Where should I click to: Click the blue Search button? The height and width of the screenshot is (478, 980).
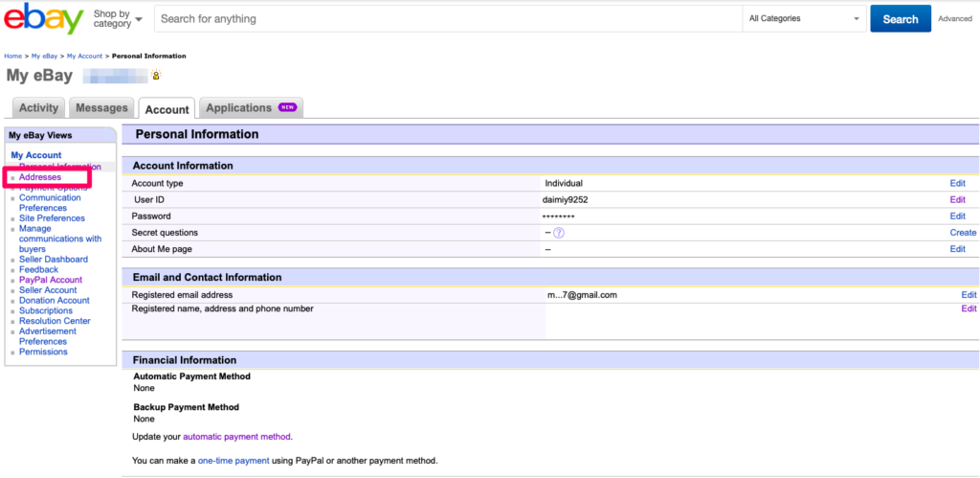(x=900, y=19)
